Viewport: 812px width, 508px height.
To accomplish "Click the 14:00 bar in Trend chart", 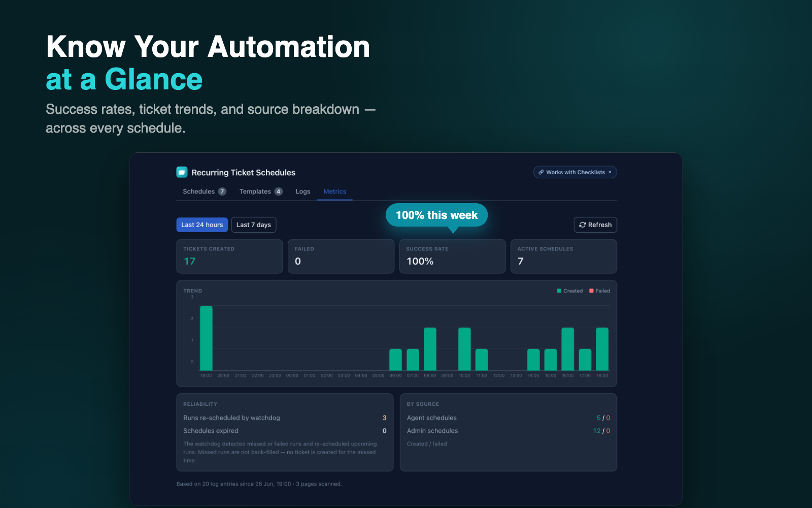I will point(533,360).
